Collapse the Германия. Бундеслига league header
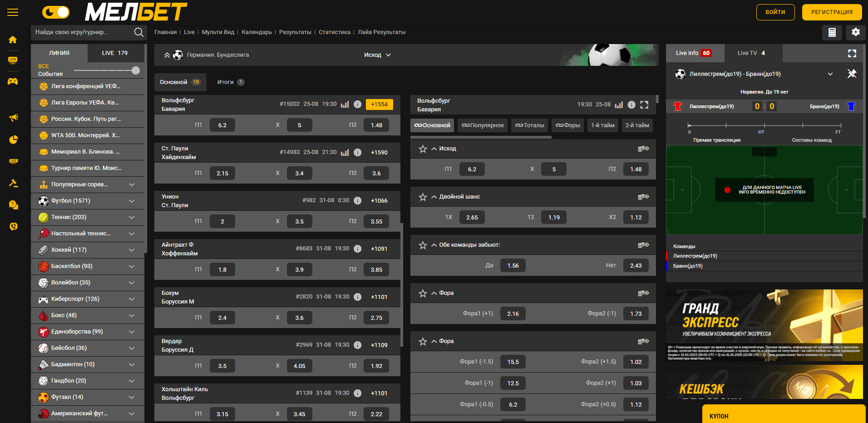 click(x=167, y=55)
